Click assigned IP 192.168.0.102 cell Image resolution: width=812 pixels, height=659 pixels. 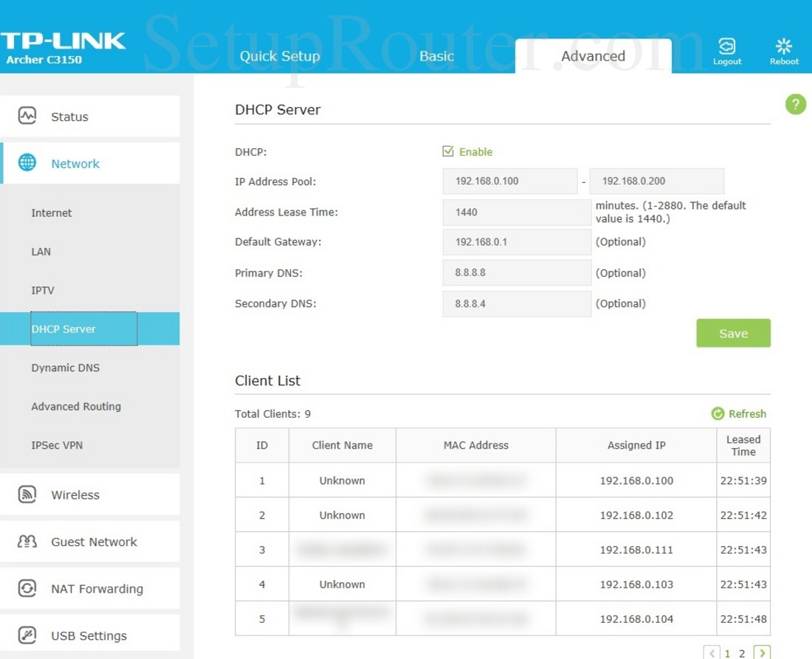636,515
